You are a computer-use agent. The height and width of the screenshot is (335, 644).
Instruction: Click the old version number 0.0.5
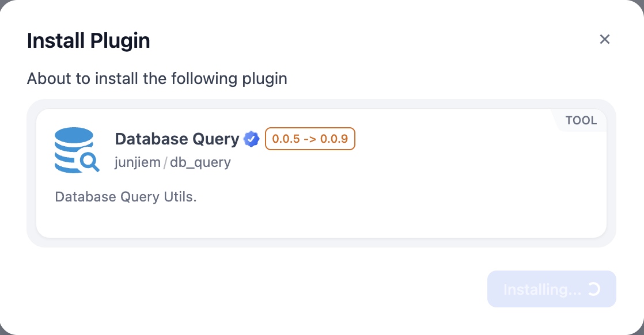(286, 139)
